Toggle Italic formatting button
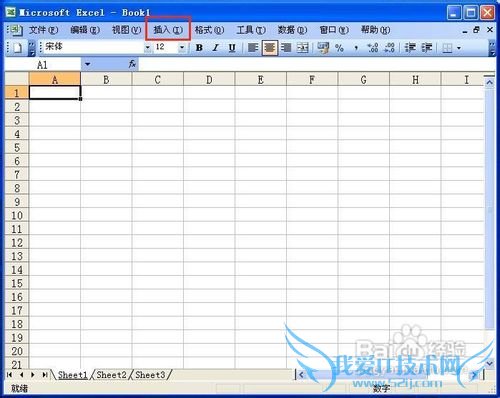This screenshot has width=500, height=398. (216, 48)
